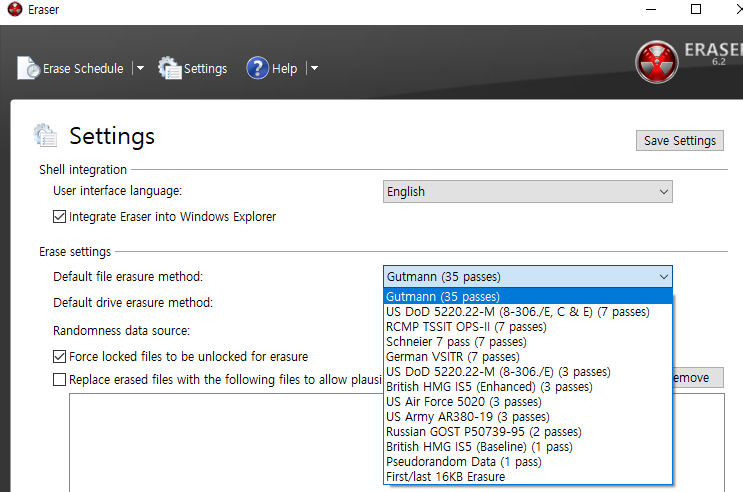Click the Settings page heading icon
This screenshot has height=492, width=743.
45,135
